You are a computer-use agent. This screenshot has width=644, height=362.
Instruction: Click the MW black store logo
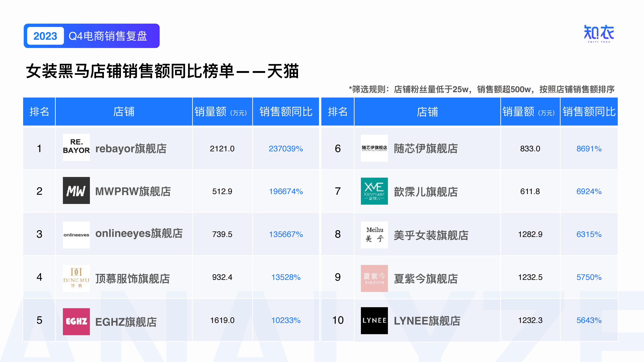pyautogui.click(x=76, y=190)
